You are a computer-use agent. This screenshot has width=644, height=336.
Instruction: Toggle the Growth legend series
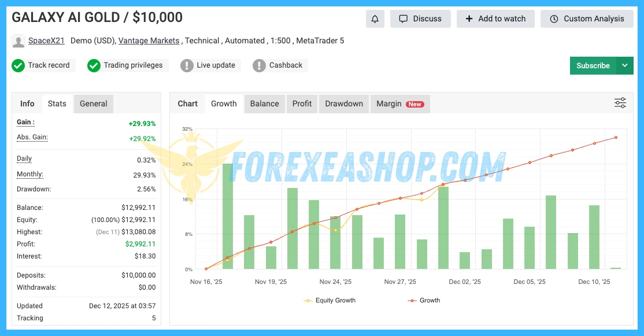click(x=424, y=300)
